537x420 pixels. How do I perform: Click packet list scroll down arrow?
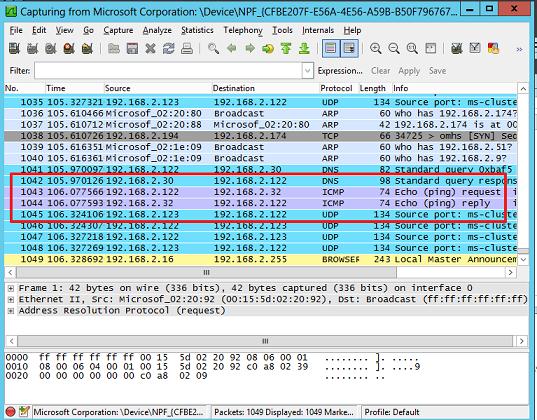tap(523, 260)
